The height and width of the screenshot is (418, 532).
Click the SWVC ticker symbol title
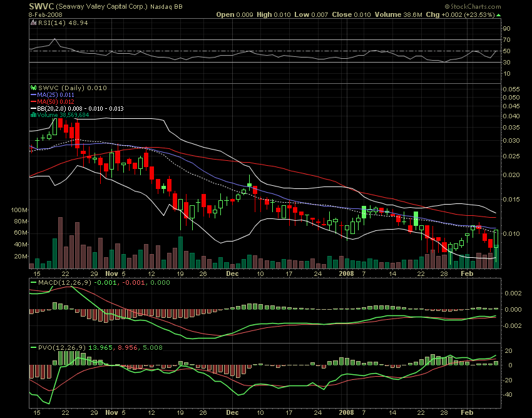pos(41,6)
